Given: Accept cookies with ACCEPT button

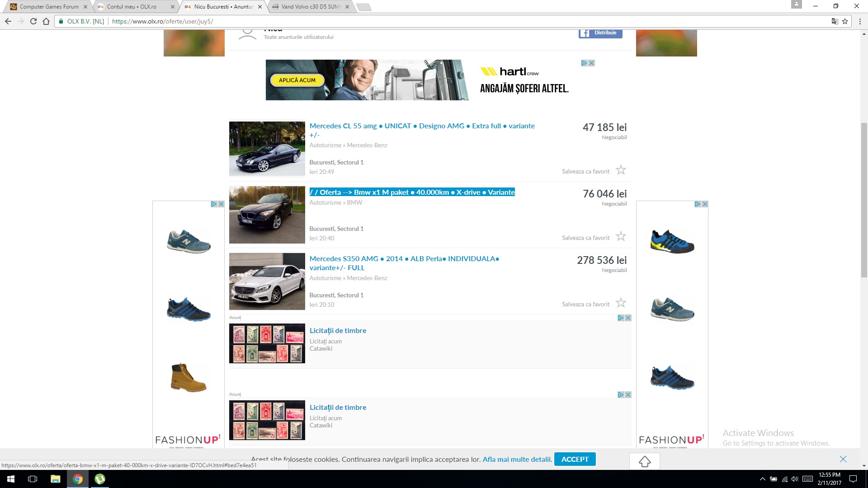Looking at the screenshot, I should click(x=575, y=459).
